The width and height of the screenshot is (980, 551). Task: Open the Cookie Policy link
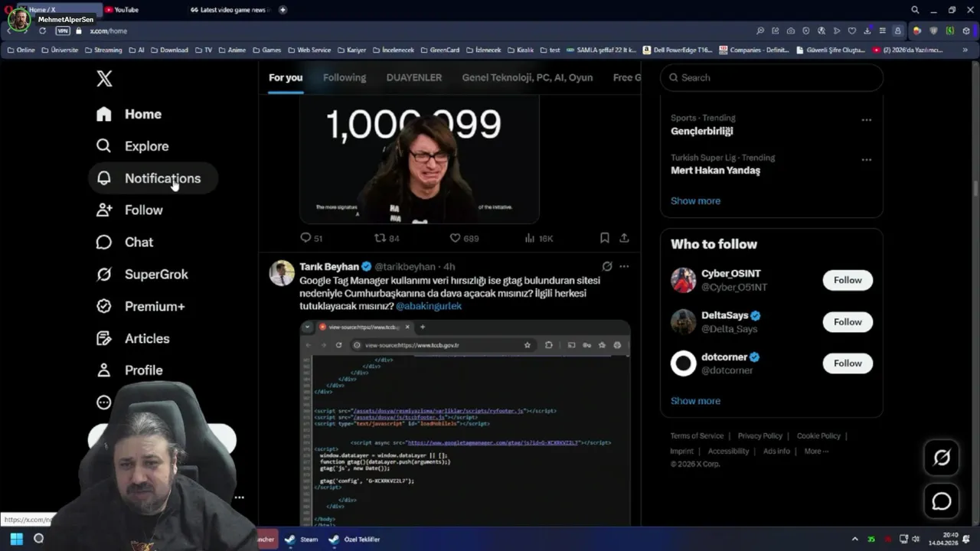click(x=818, y=435)
